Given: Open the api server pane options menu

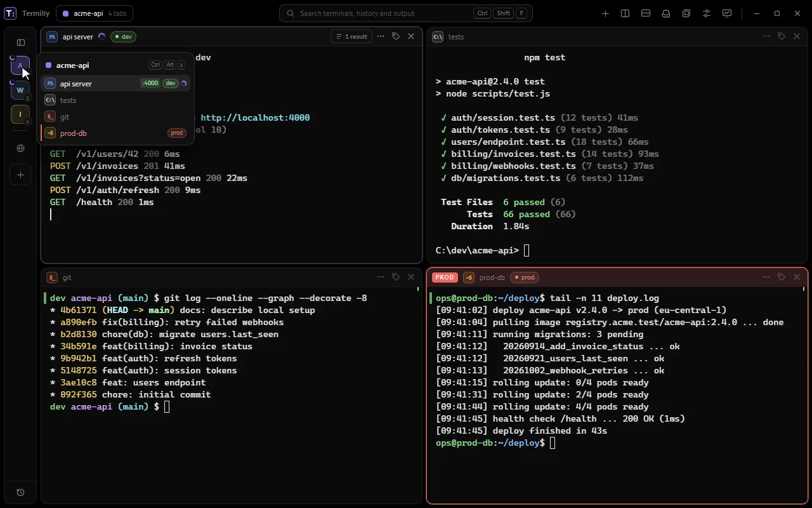Looking at the screenshot, I should pyautogui.click(x=381, y=37).
